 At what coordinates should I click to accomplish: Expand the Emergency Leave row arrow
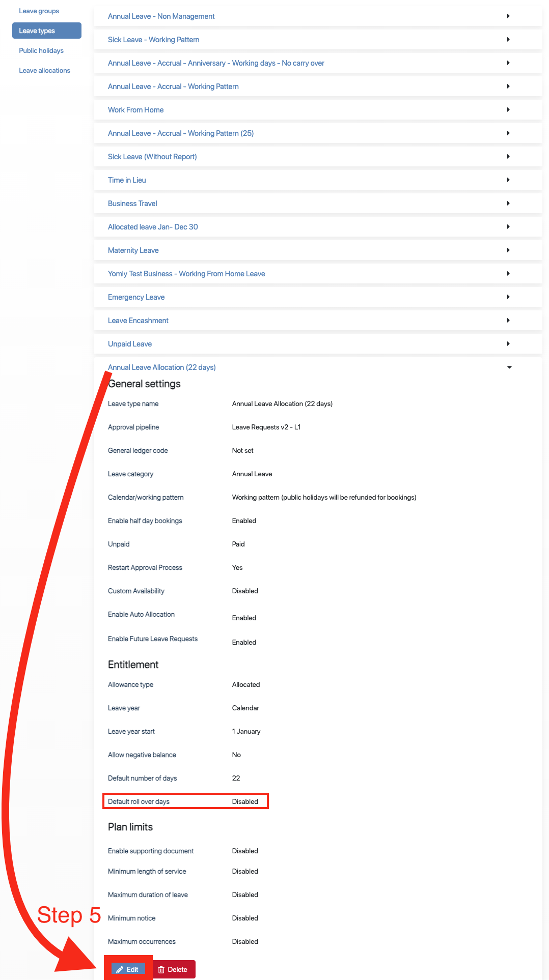tap(508, 297)
